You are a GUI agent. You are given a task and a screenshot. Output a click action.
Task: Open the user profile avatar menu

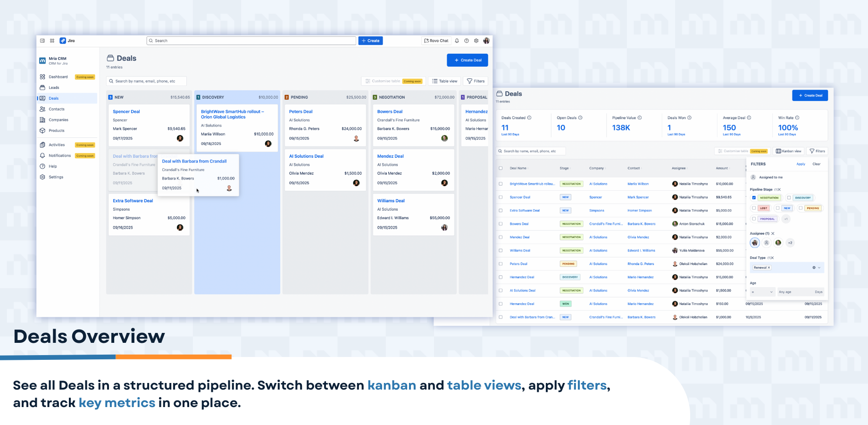pos(486,41)
